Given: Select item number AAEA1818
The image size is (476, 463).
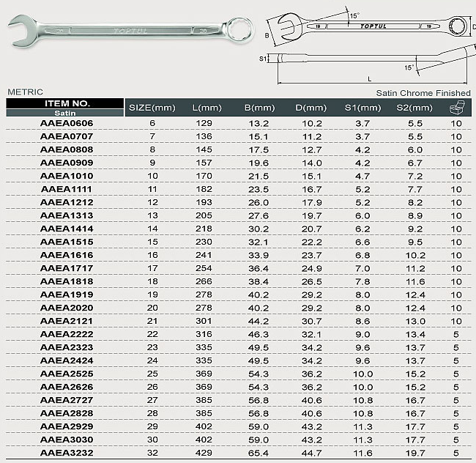Looking at the screenshot, I should coord(67,281).
